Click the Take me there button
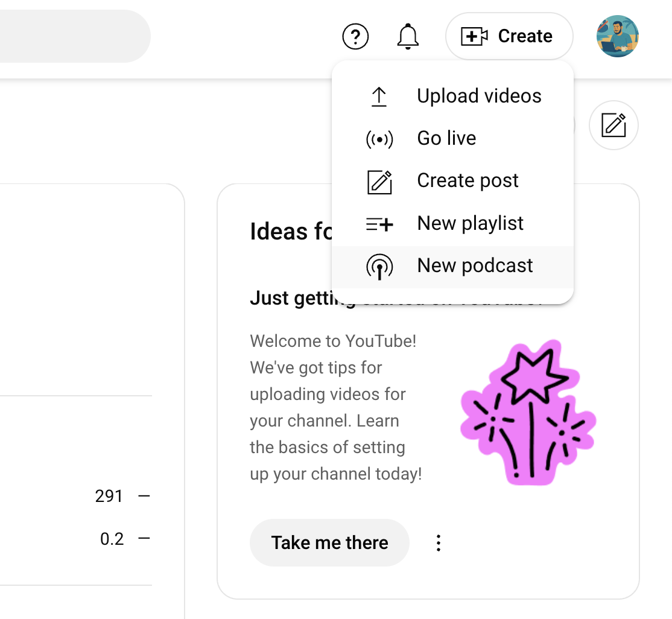Image resolution: width=672 pixels, height=619 pixels. (x=329, y=543)
